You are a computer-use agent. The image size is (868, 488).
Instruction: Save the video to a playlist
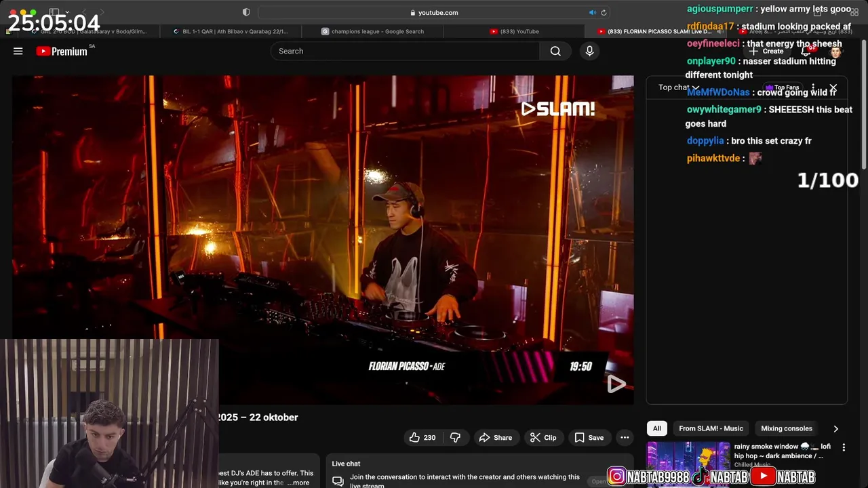pyautogui.click(x=589, y=438)
